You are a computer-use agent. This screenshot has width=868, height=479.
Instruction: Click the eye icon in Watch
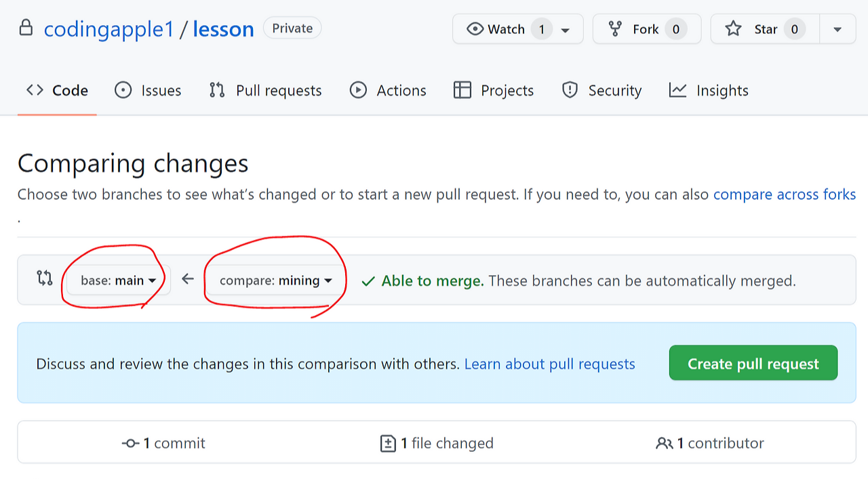pyautogui.click(x=475, y=29)
